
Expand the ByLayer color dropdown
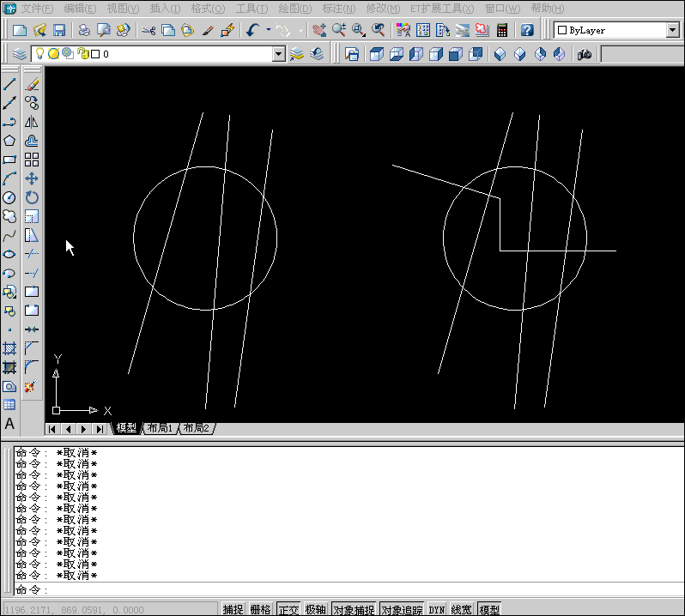click(673, 30)
